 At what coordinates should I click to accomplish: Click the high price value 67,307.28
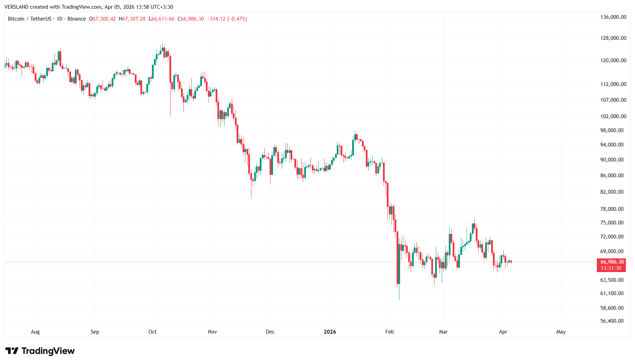134,19
